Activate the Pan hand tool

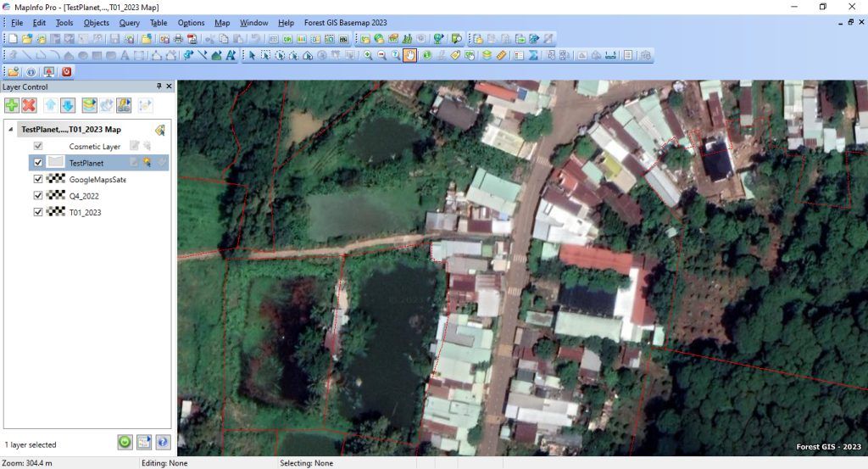[409, 55]
